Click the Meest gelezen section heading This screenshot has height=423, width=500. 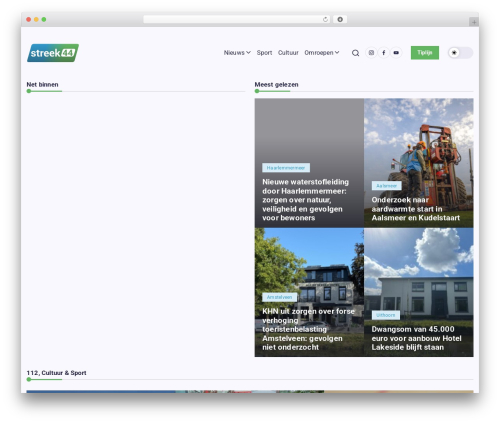click(x=276, y=85)
